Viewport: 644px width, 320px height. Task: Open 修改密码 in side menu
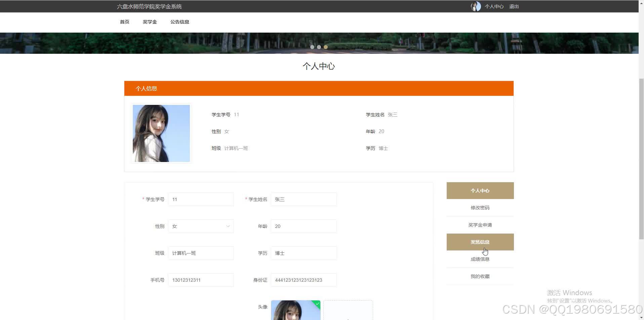click(x=480, y=208)
